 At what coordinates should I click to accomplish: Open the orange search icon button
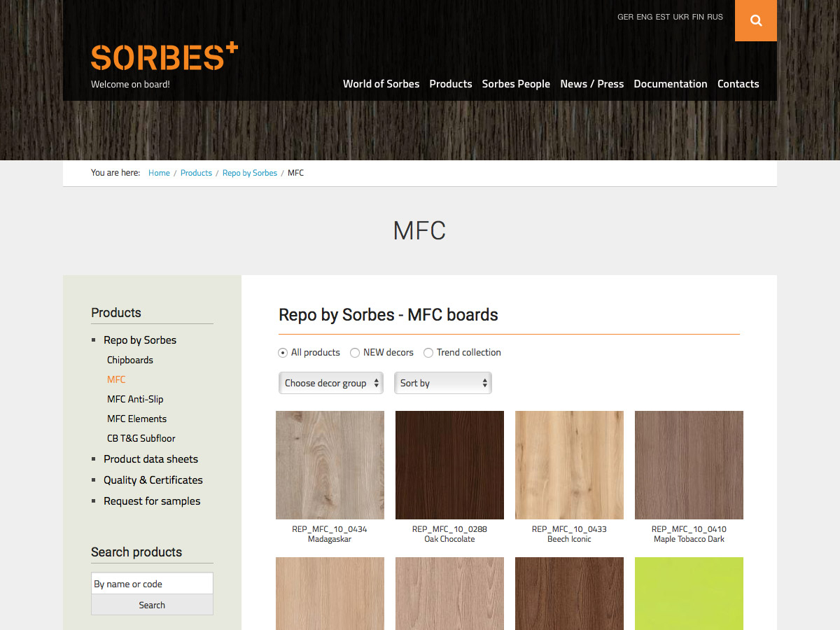click(756, 20)
